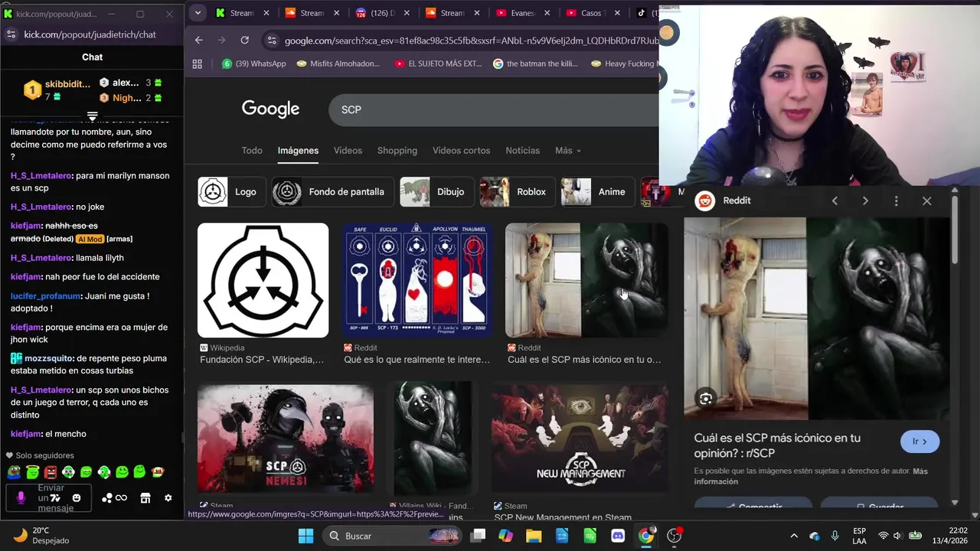980x551 pixels.
Task: Open the Videos cortos tab
Action: (461, 151)
